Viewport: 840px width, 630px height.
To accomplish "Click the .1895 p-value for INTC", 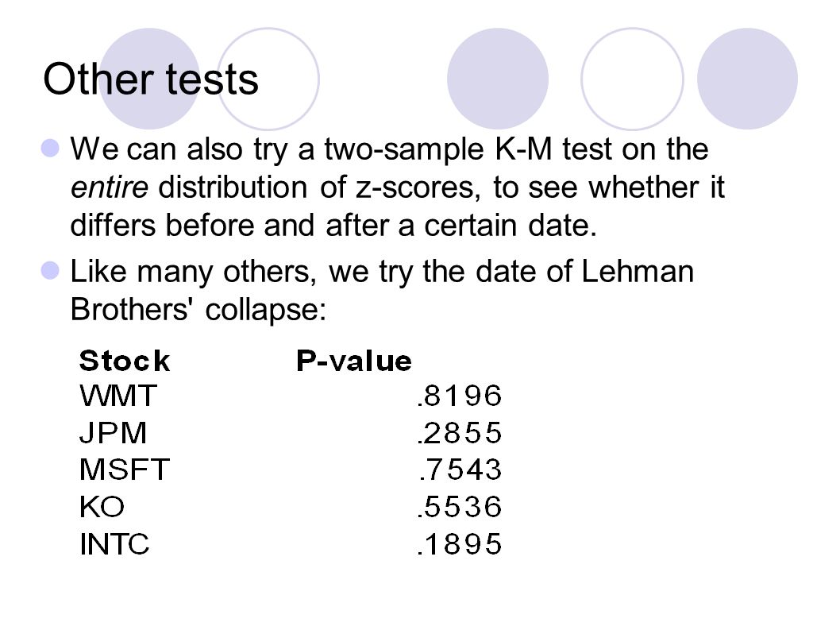I will click(459, 543).
